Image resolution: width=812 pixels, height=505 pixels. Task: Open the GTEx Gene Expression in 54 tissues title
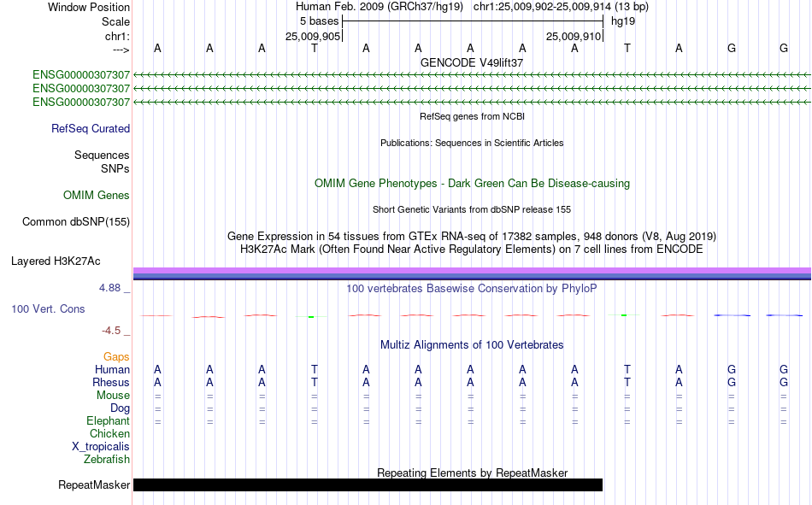(472, 236)
